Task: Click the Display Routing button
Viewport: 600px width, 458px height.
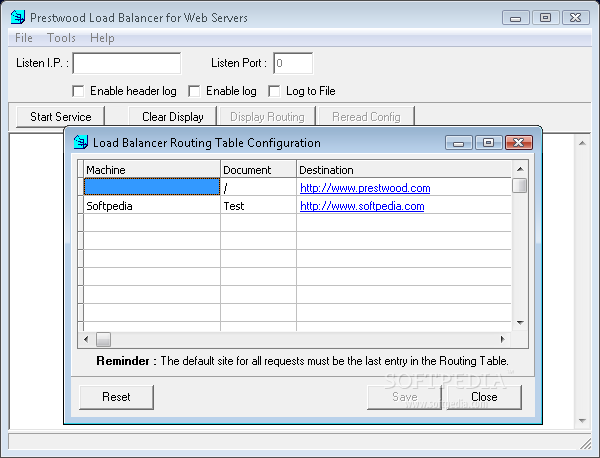Action: (267, 116)
